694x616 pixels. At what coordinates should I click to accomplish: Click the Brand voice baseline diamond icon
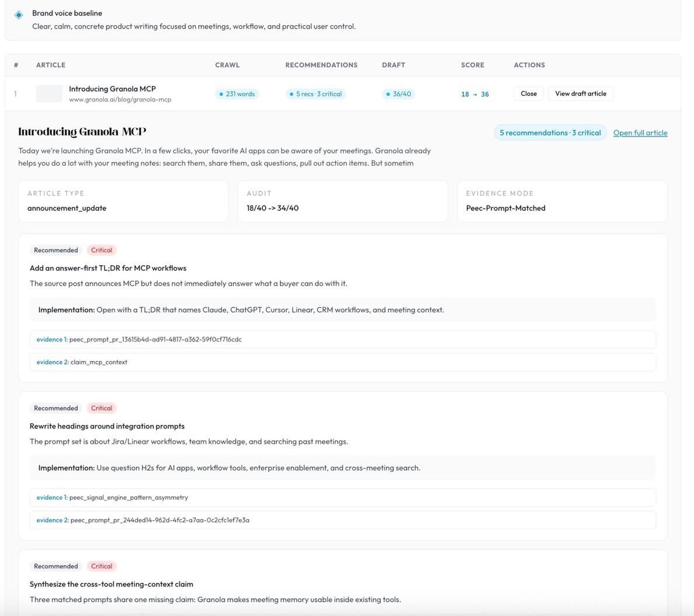(19, 15)
